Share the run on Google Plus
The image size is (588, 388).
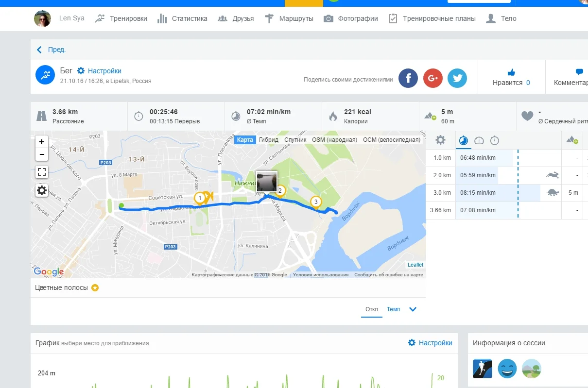coord(432,78)
